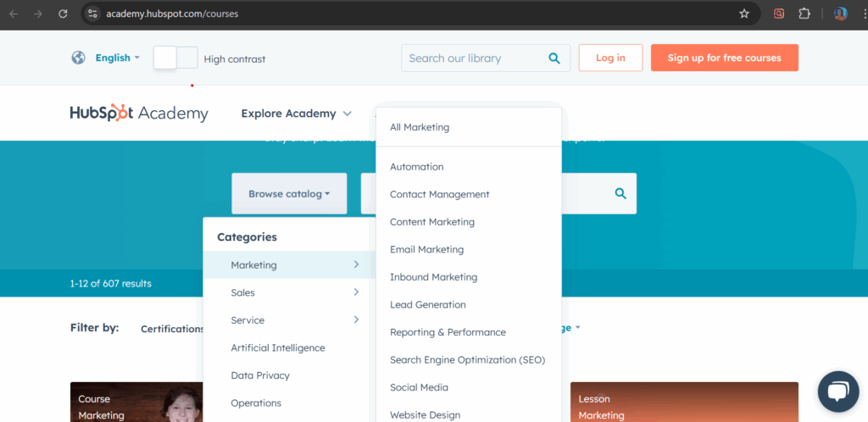Expand the Marketing category chevron
The height and width of the screenshot is (422, 868).
[356, 264]
